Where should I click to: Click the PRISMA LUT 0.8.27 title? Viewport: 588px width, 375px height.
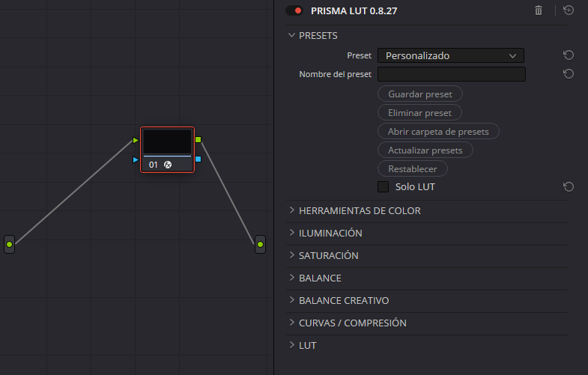coord(354,11)
